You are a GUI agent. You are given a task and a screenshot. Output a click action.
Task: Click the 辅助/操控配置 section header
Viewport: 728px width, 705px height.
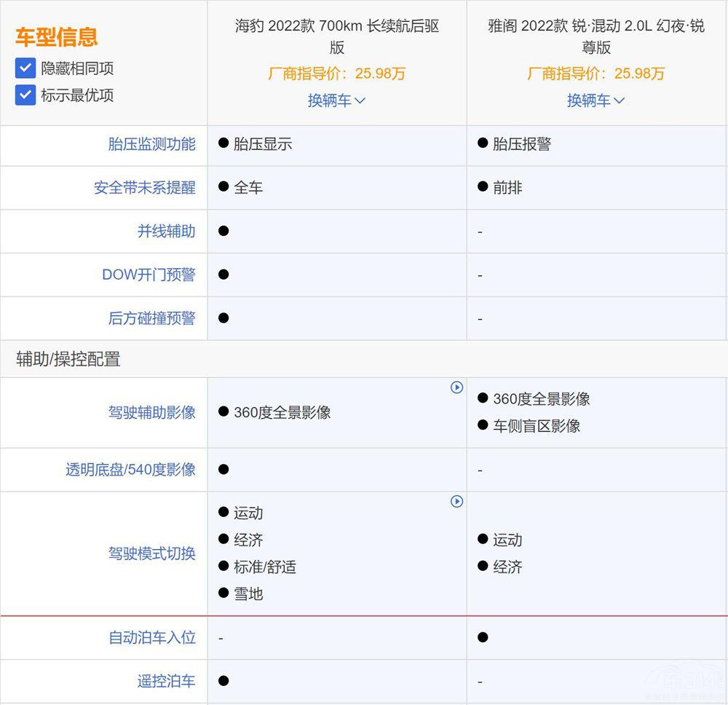point(68,359)
